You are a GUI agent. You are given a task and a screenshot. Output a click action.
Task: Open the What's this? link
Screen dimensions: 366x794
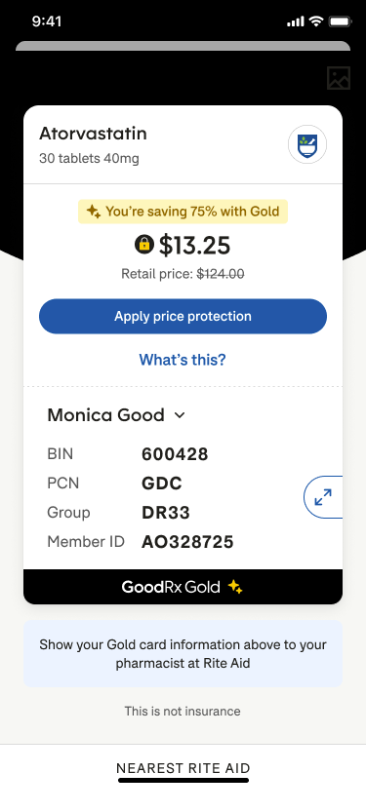coord(183,360)
